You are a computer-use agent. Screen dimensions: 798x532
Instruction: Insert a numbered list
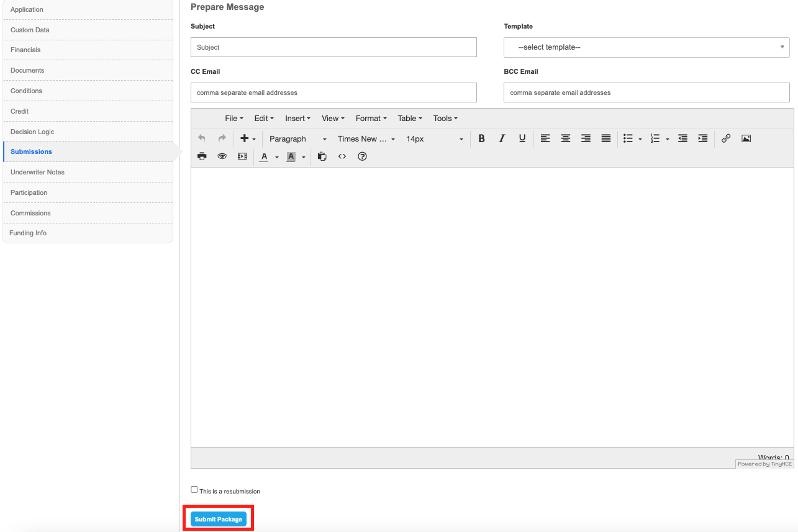[655, 138]
